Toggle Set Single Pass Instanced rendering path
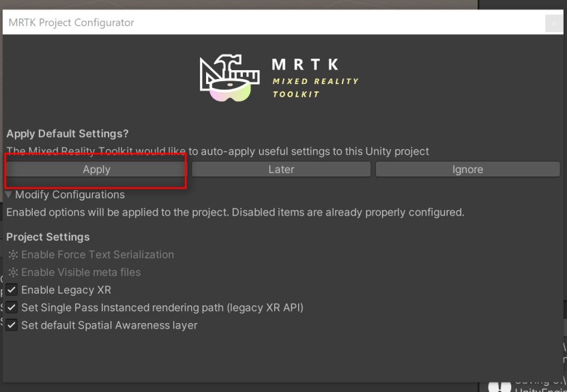Viewport: 567px width, 392px height. click(12, 307)
